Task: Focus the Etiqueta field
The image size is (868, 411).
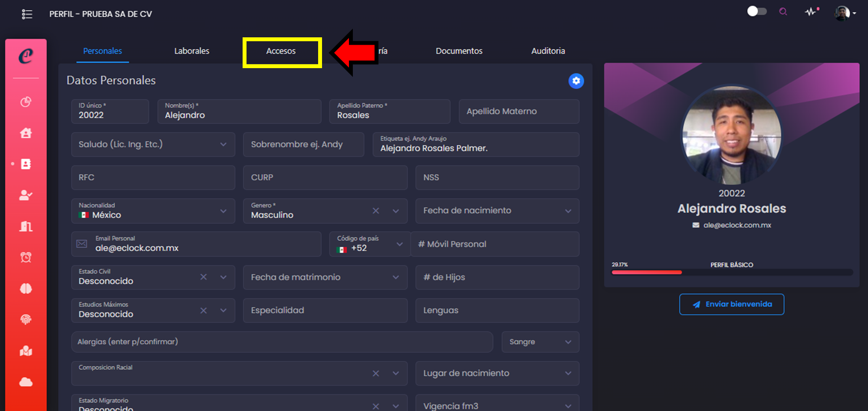Action: pos(476,145)
